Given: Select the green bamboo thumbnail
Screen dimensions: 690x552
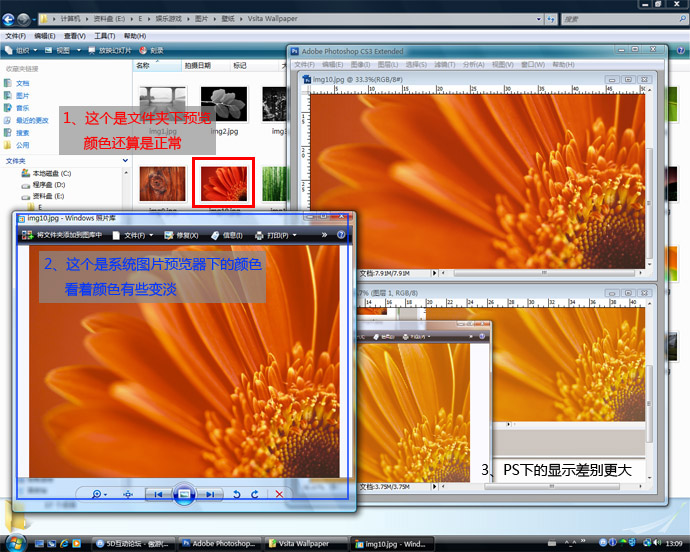Looking at the screenshot, I should [x=275, y=184].
